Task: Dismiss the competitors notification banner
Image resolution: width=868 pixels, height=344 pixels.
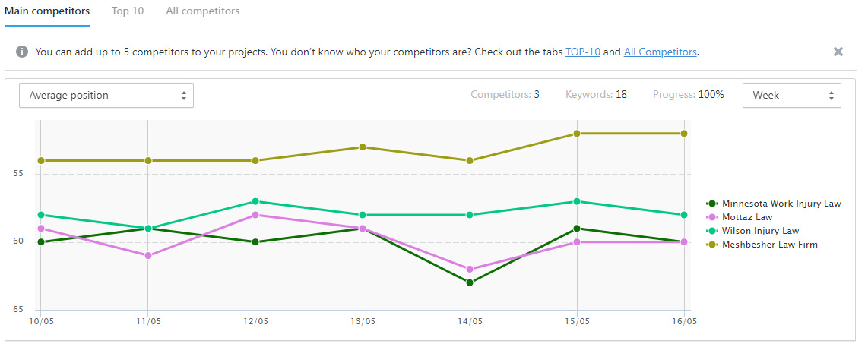Action: pos(838,52)
